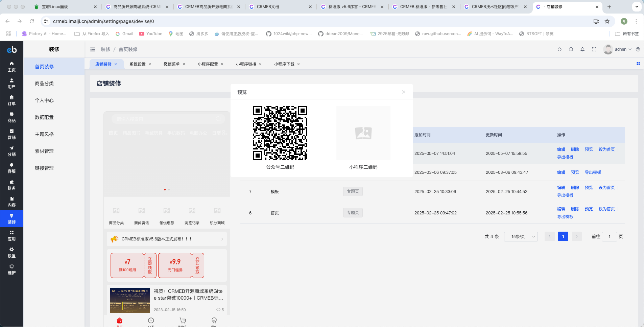The width and height of the screenshot is (644, 327).
Task: Click 导出模板 in the 2025-03-06 row
Action: pyautogui.click(x=593, y=172)
